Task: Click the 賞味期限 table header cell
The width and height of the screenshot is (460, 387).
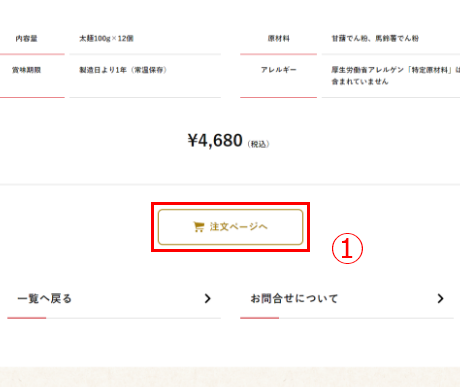Action: click(x=27, y=70)
